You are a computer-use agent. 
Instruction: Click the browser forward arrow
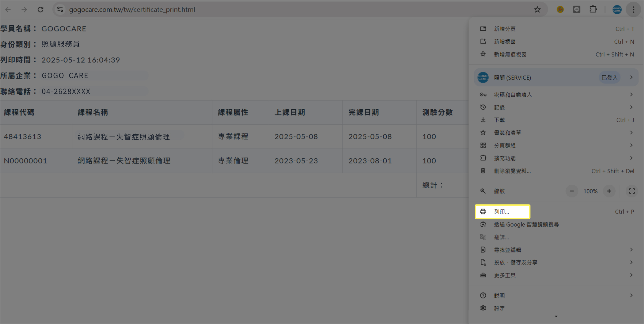click(x=24, y=10)
